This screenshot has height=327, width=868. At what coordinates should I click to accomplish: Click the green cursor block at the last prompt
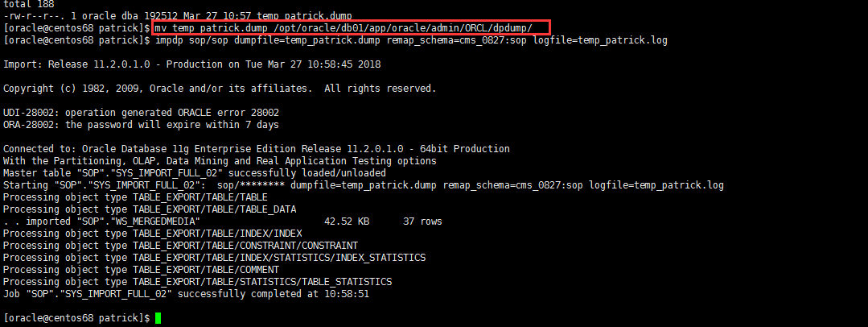158,318
